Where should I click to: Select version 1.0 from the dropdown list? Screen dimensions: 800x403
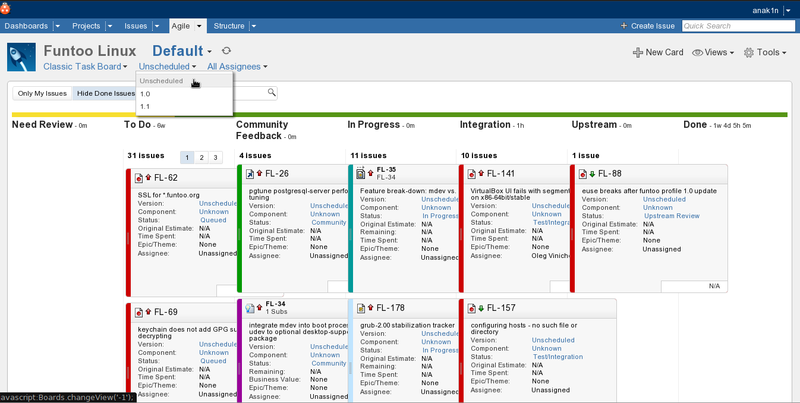146,94
